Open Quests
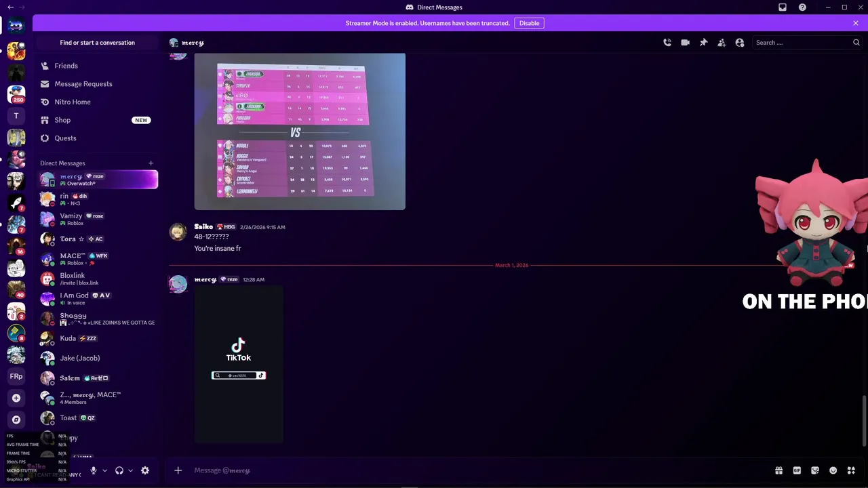This screenshot has width=868, height=488. click(x=98, y=138)
